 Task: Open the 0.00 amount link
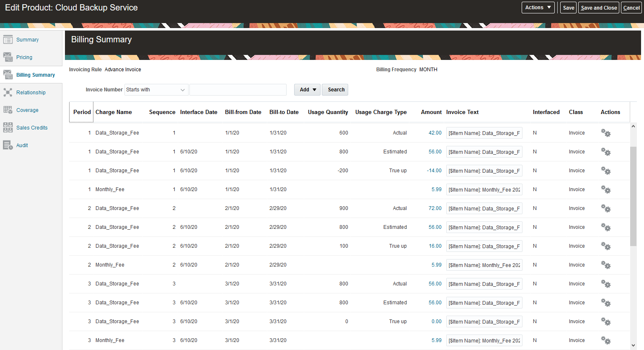coord(437,321)
